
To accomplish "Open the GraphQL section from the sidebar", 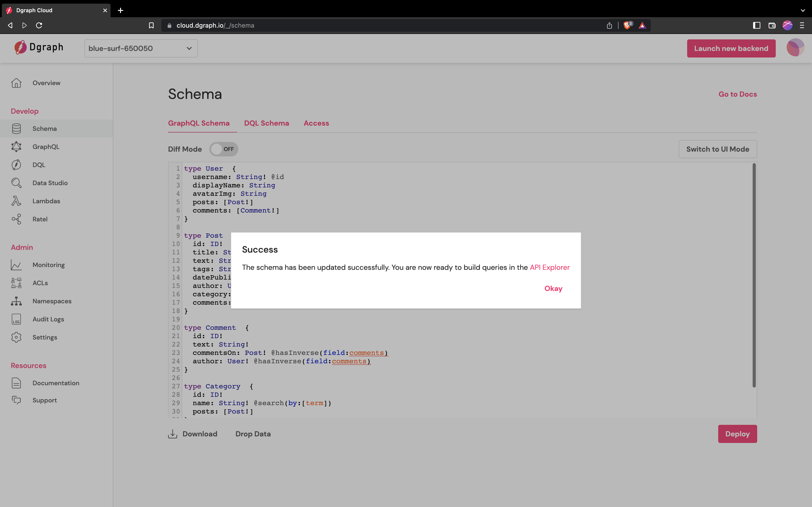I will tap(46, 146).
